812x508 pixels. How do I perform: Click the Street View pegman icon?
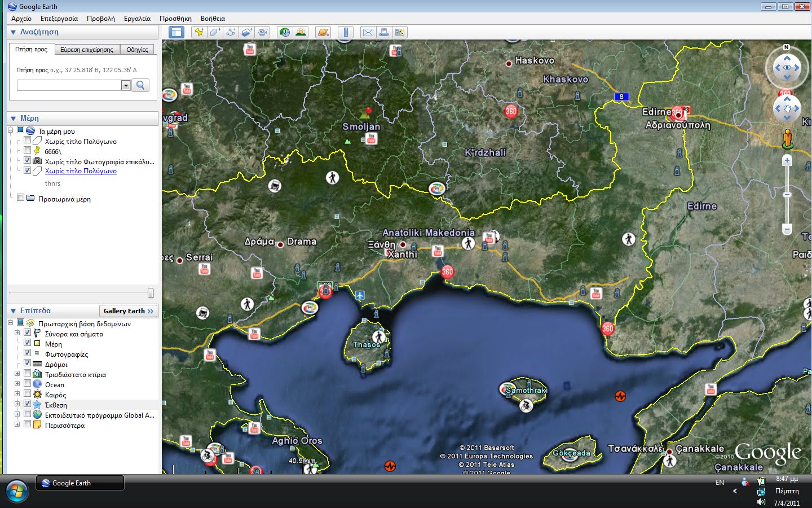787,139
